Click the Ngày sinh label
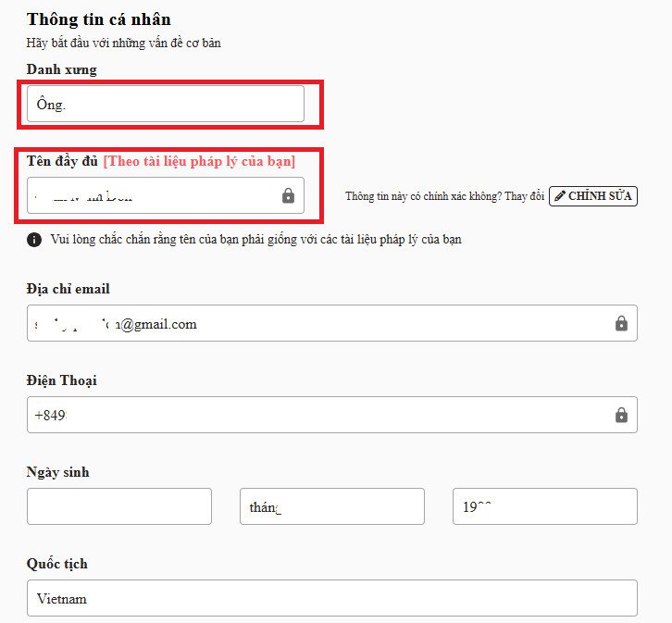 click(x=57, y=472)
